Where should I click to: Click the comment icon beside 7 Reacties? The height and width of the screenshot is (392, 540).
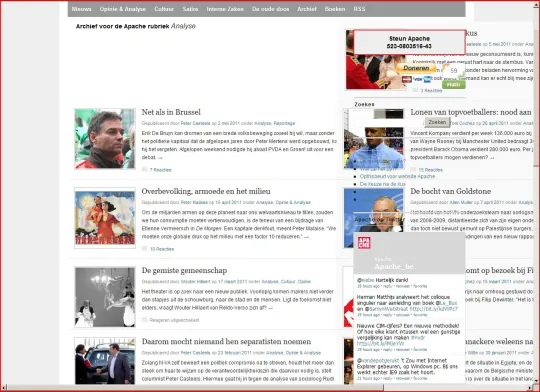point(144,169)
